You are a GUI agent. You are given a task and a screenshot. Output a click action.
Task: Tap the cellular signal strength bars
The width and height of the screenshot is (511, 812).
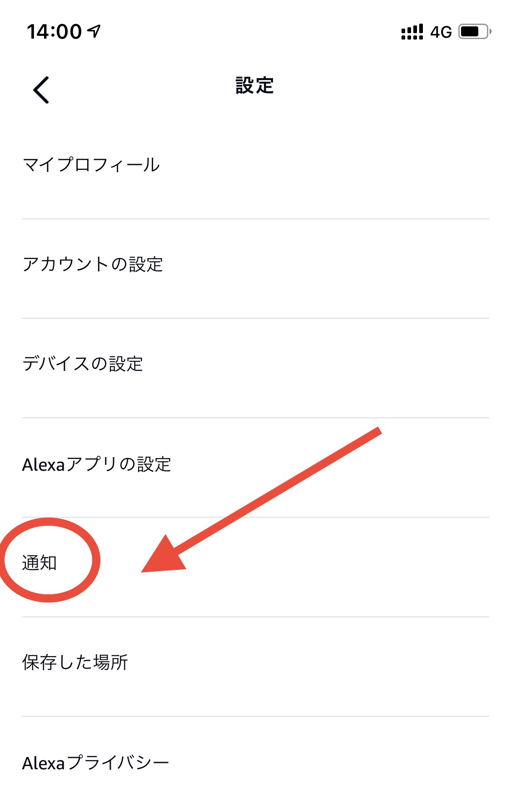coord(412,32)
